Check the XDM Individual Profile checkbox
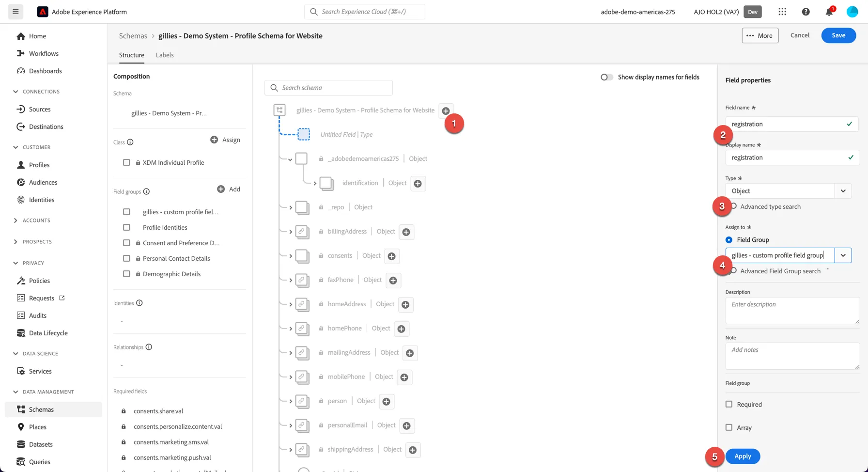This screenshot has width=868, height=472. coord(126,162)
